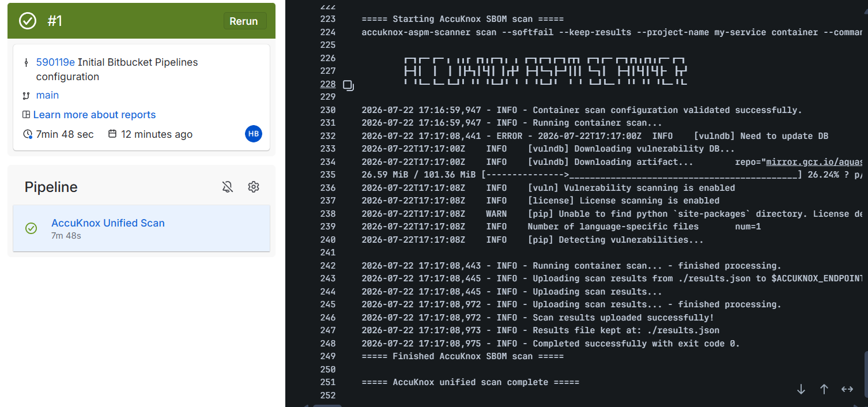Copy log line 228 icon
Image resolution: width=868 pixels, height=407 pixels.
(x=348, y=86)
